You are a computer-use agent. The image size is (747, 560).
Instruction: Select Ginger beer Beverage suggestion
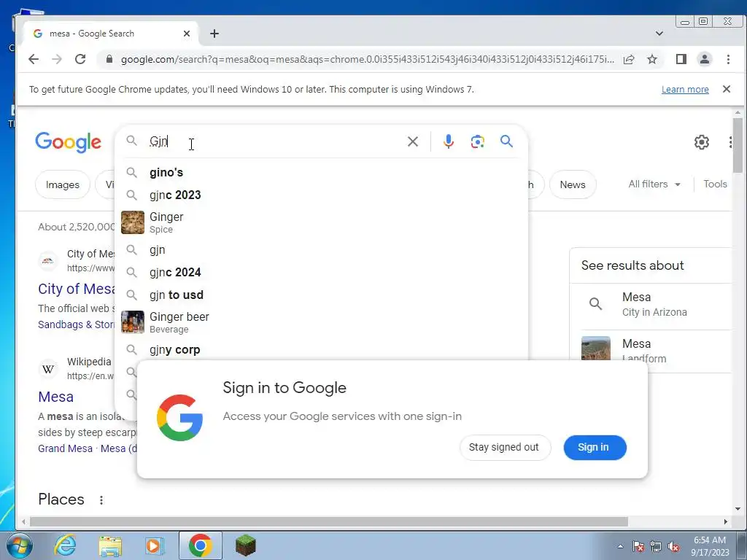322,322
